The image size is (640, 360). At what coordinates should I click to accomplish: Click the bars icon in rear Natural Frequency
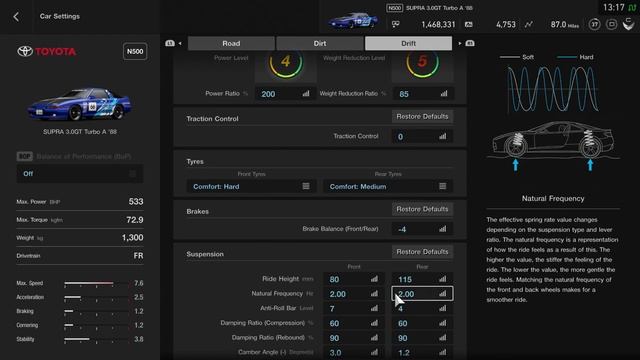(443, 294)
